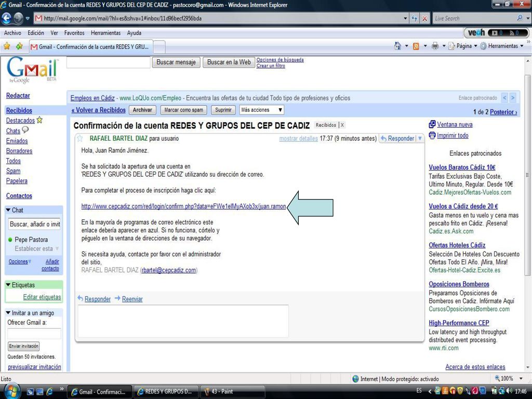The image size is (532, 399).
Task: Open the Responder options dropdown arrow
Action: coord(420,138)
